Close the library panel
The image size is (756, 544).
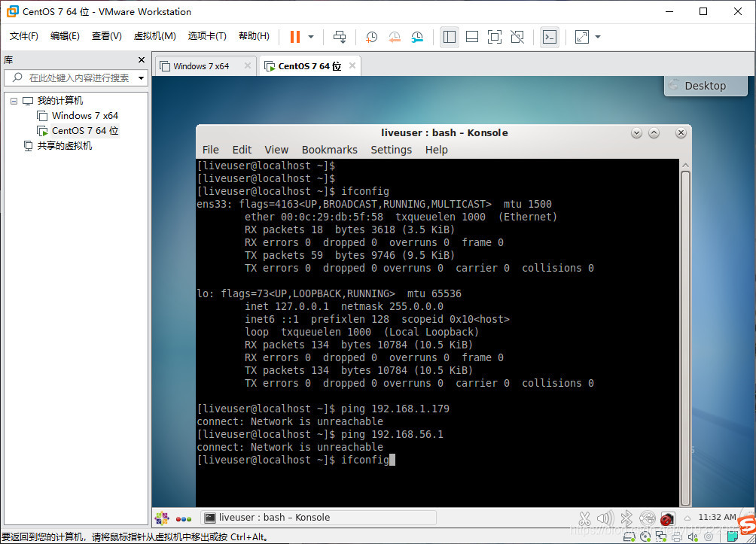[x=142, y=59]
